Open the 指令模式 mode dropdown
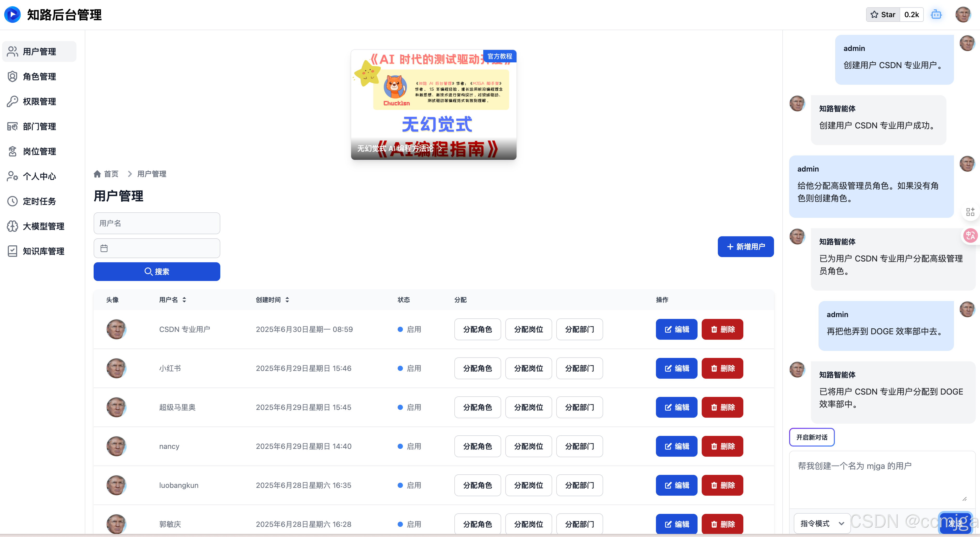The width and height of the screenshot is (980, 537). (822, 523)
